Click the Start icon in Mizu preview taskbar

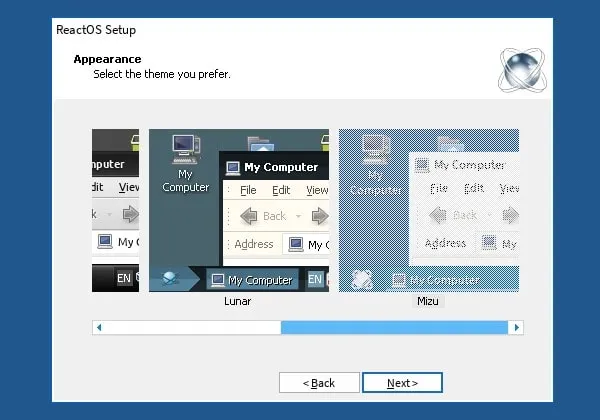pyautogui.click(x=361, y=280)
